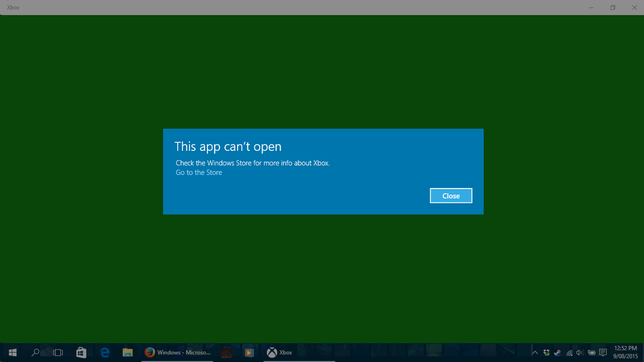Restore down the Xbox window
This screenshot has height=362, width=644.
click(613, 8)
